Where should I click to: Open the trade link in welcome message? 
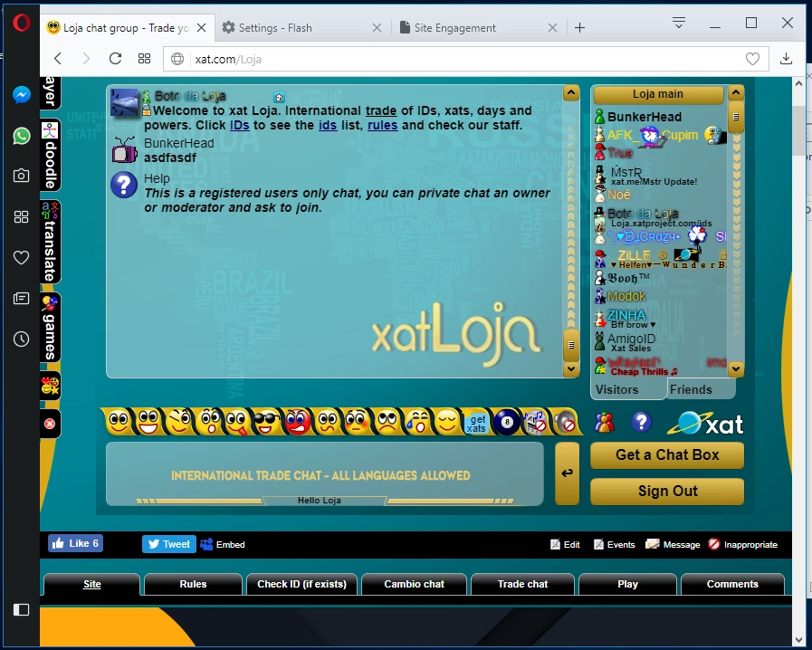click(x=381, y=110)
